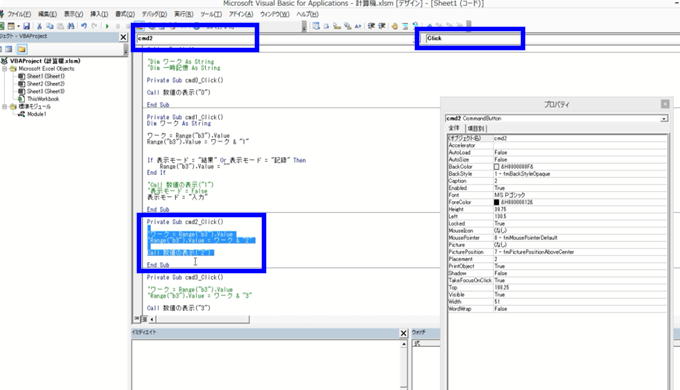Screen dimensions: 680x390
Task: Click the TakeFocusOnClick property row
Action: click(x=557, y=280)
